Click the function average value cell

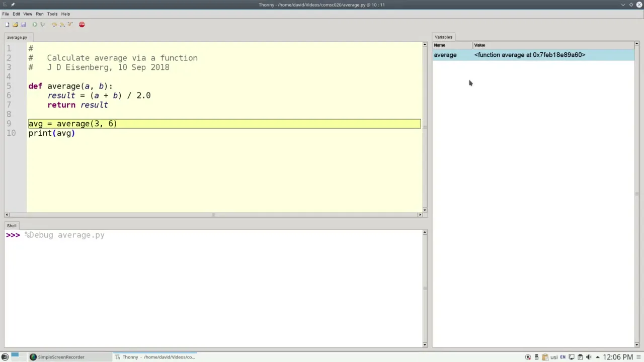[529, 55]
